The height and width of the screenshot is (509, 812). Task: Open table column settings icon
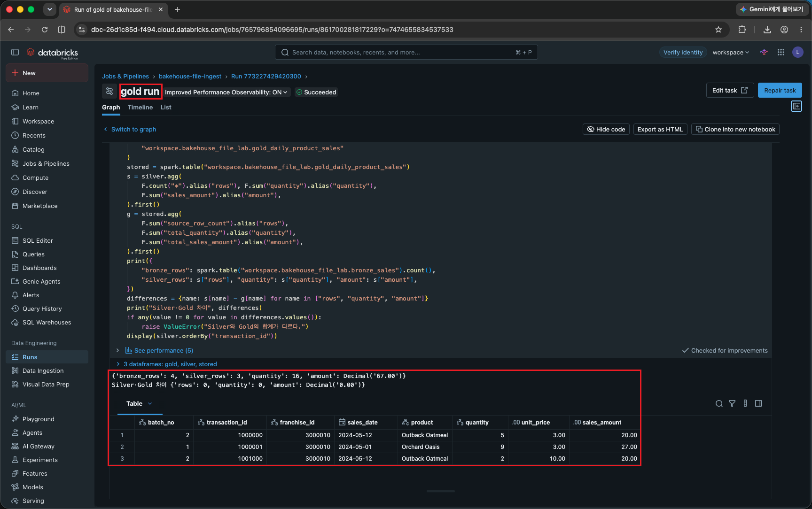click(745, 403)
